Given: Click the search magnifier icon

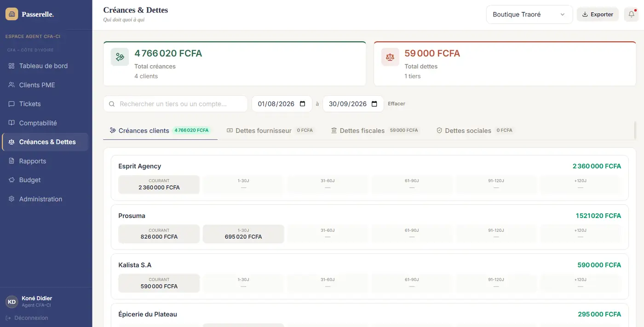Looking at the screenshot, I should (x=112, y=104).
